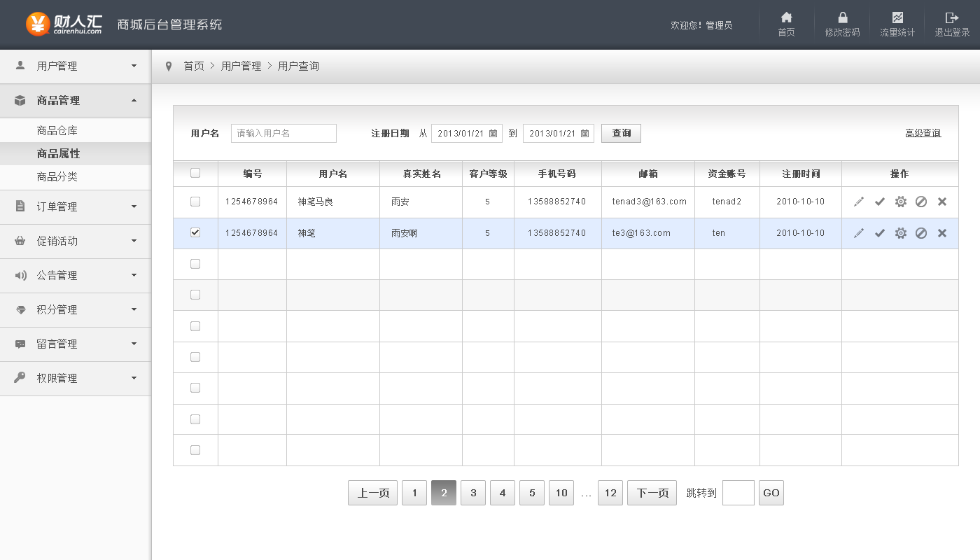980x560 pixels.
Task: Edit the 神笔马良 row with pencil icon
Action: pyautogui.click(x=859, y=202)
